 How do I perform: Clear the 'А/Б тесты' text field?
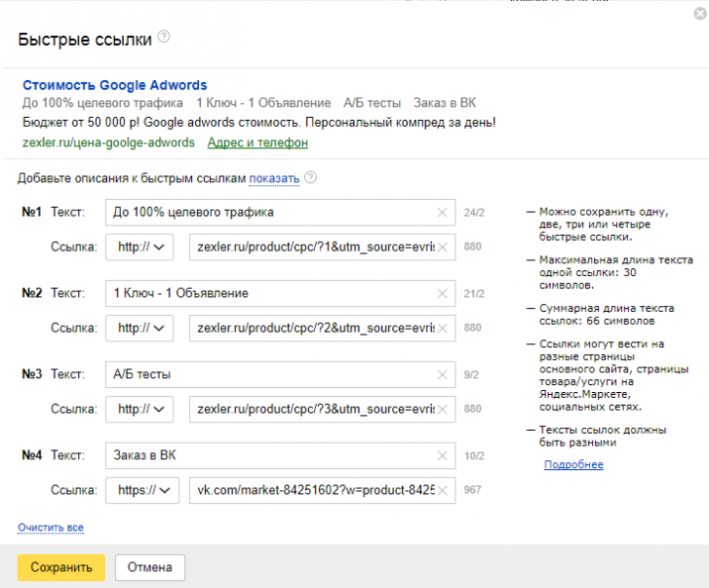(x=443, y=374)
